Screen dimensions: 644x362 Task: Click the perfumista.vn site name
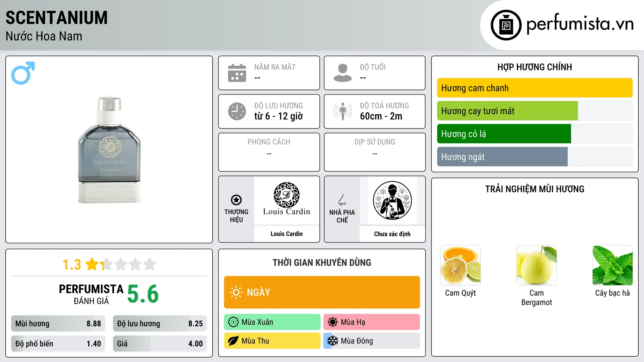pyautogui.click(x=580, y=24)
